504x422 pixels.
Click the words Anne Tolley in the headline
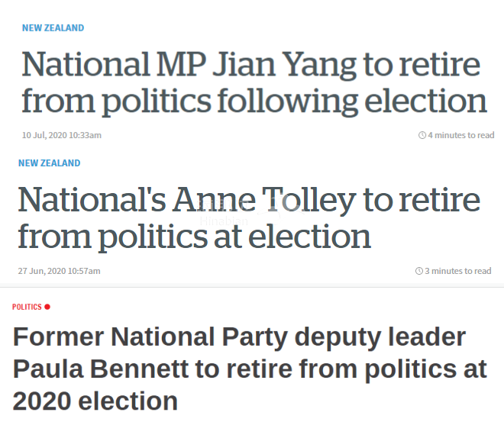coord(264,201)
